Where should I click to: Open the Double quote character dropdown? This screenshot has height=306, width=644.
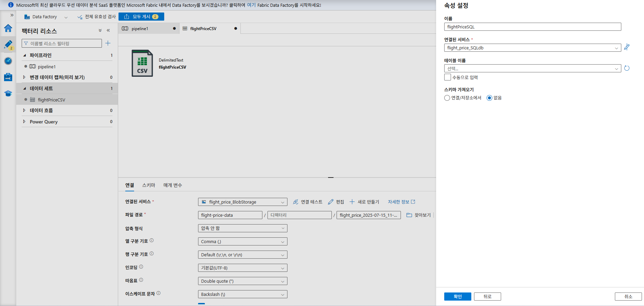243,281
